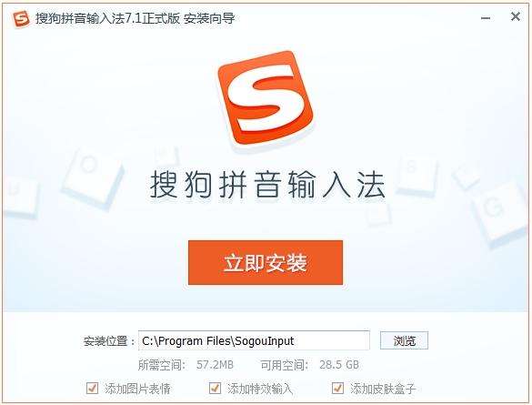Open folder picker with 浏览 button

[404, 340]
